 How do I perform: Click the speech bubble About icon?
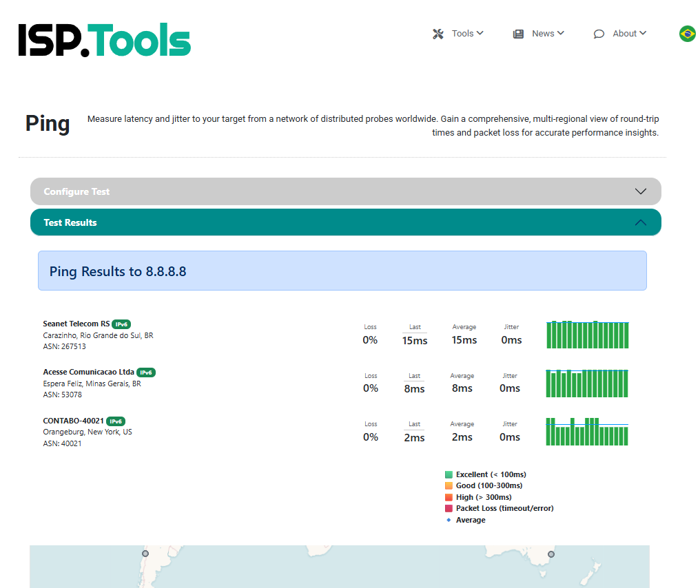(x=599, y=34)
